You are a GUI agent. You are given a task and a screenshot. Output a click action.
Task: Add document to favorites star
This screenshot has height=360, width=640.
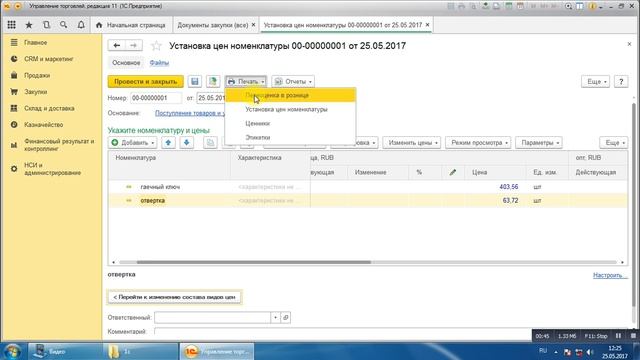click(156, 46)
